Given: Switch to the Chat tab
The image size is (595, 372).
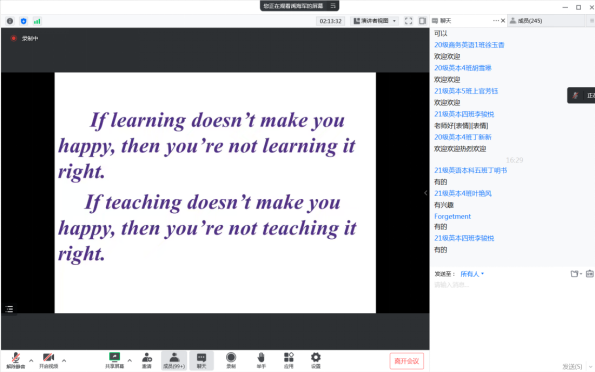Looking at the screenshot, I should pos(442,21).
